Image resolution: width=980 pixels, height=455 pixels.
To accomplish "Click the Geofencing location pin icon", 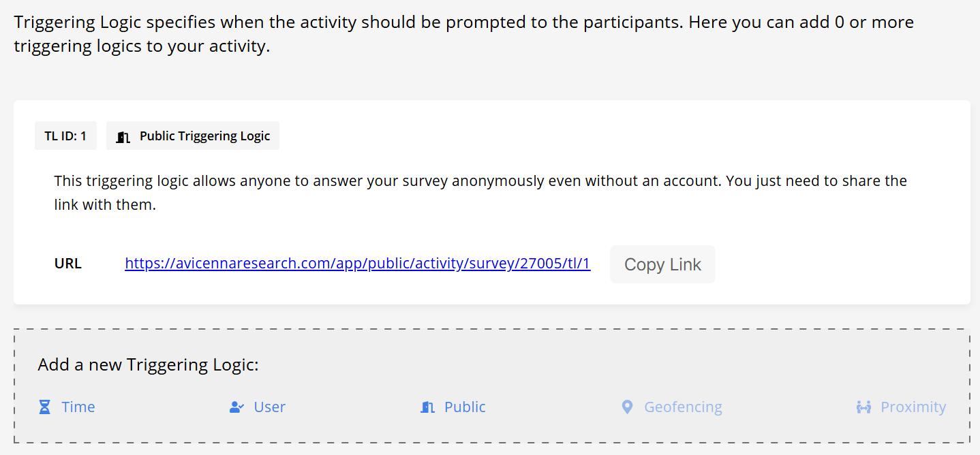I will point(627,407).
